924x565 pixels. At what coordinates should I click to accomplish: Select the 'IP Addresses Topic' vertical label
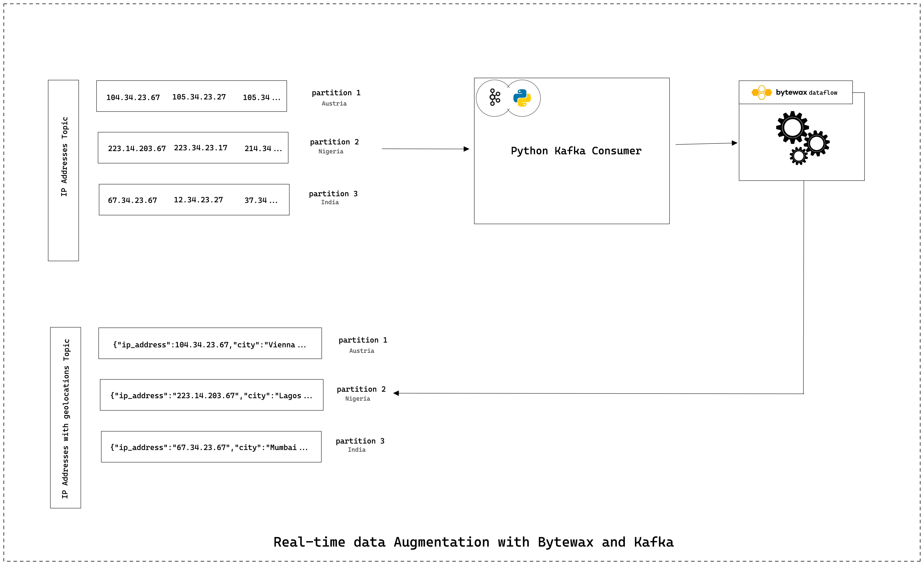(64, 156)
